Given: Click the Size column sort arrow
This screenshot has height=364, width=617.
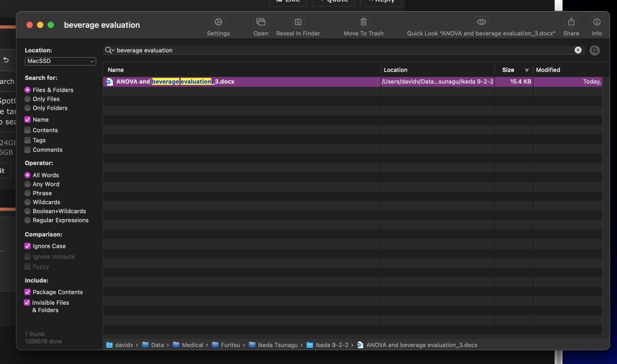Looking at the screenshot, I should click(x=527, y=70).
